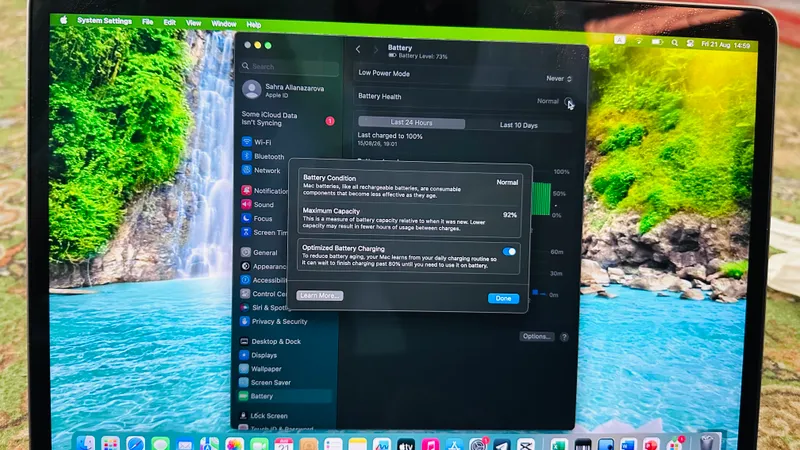Open Low Power Mode Never dropdown
This screenshot has width=800, height=450.
tap(559, 79)
